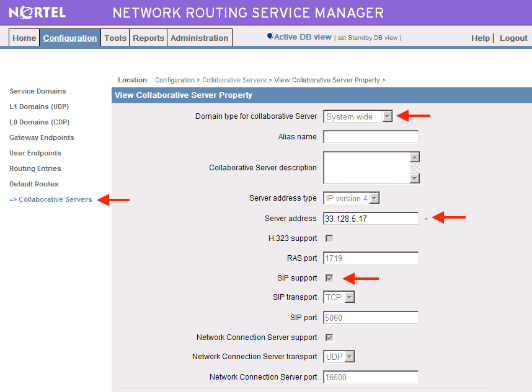Open the Help link
Image resolution: width=532 pixels, height=392 pixels.
click(x=480, y=38)
